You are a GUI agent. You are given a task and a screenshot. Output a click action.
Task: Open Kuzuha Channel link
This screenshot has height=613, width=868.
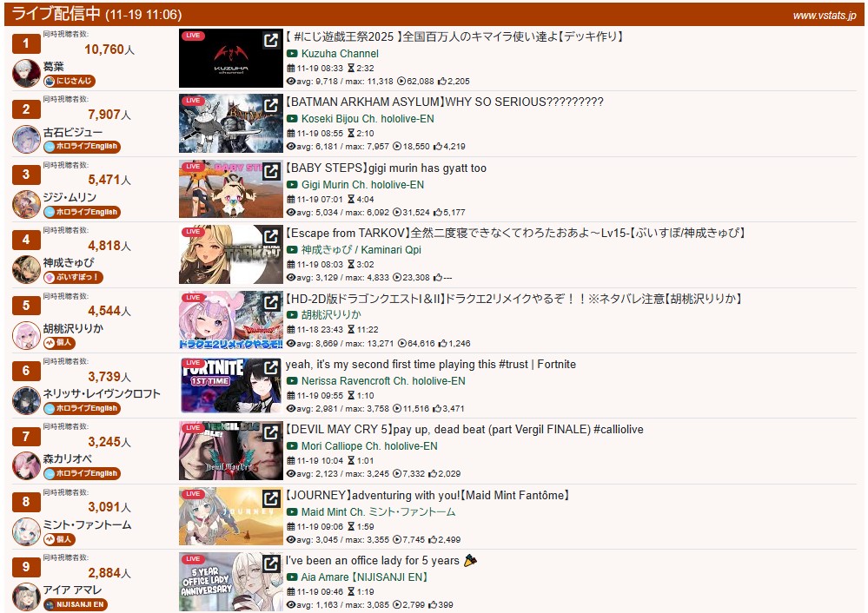(340, 54)
